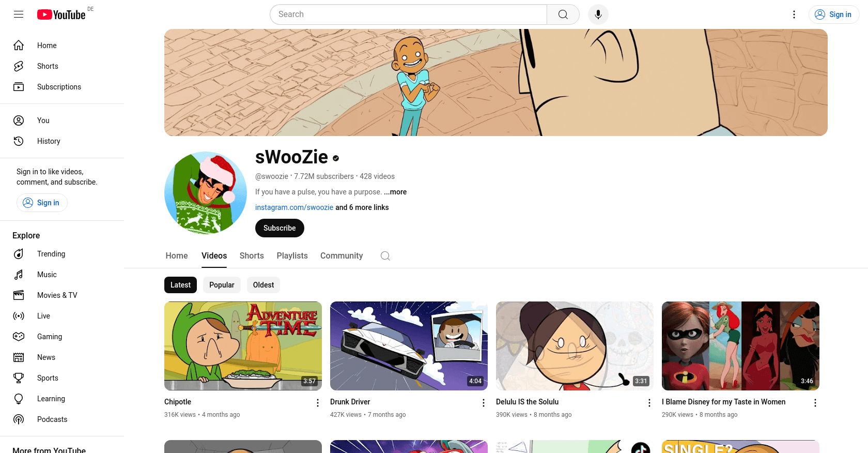Switch to the Playlists tab
The width and height of the screenshot is (868, 453).
pyautogui.click(x=292, y=256)
